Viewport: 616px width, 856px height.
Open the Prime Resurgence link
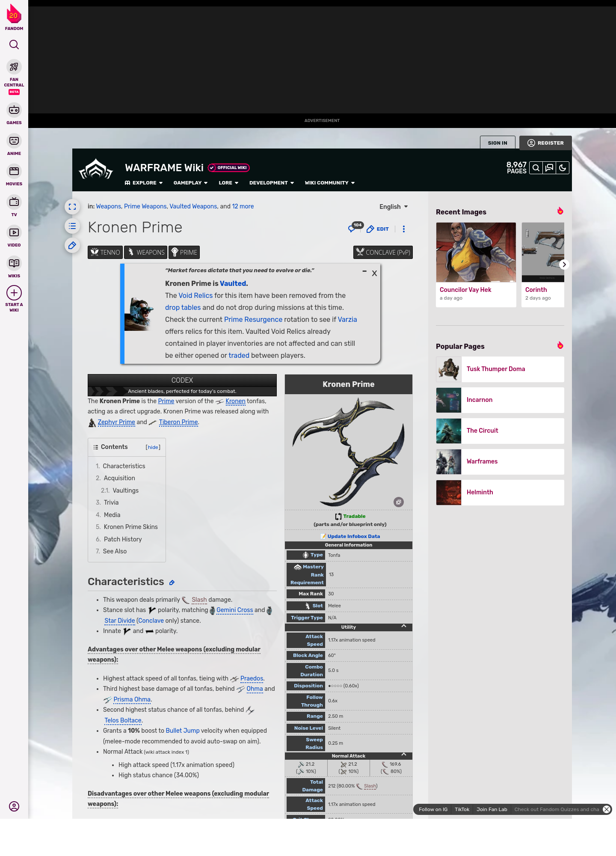pos(253,319)
